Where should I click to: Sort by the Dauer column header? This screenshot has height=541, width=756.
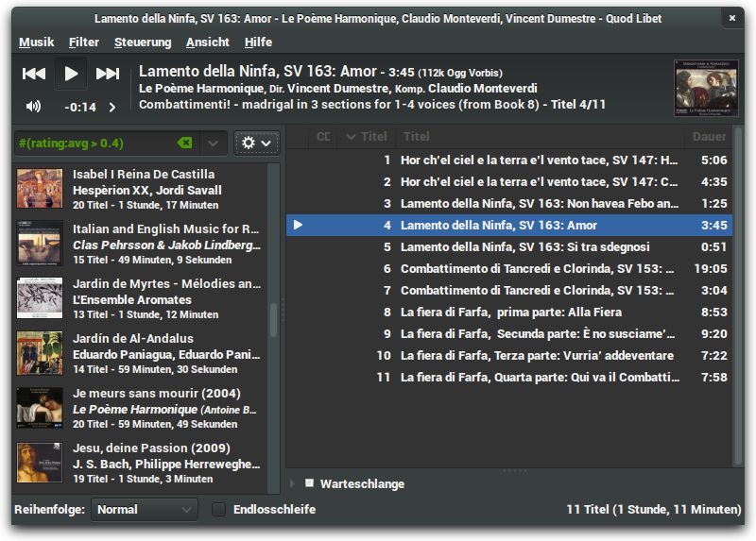(x=709, y=137)
